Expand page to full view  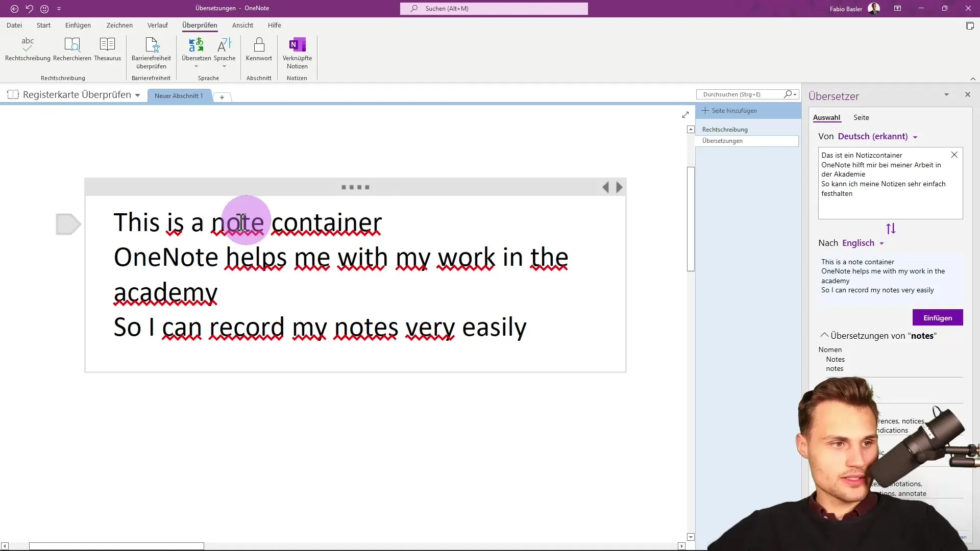point(685,115)
